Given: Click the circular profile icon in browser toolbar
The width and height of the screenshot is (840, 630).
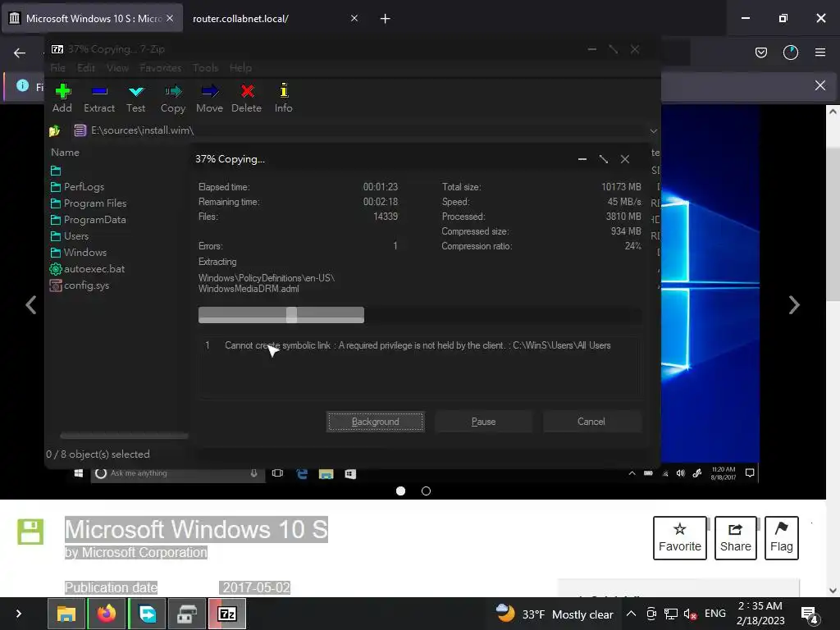Looking at the screenshot, I should (791, 52).
